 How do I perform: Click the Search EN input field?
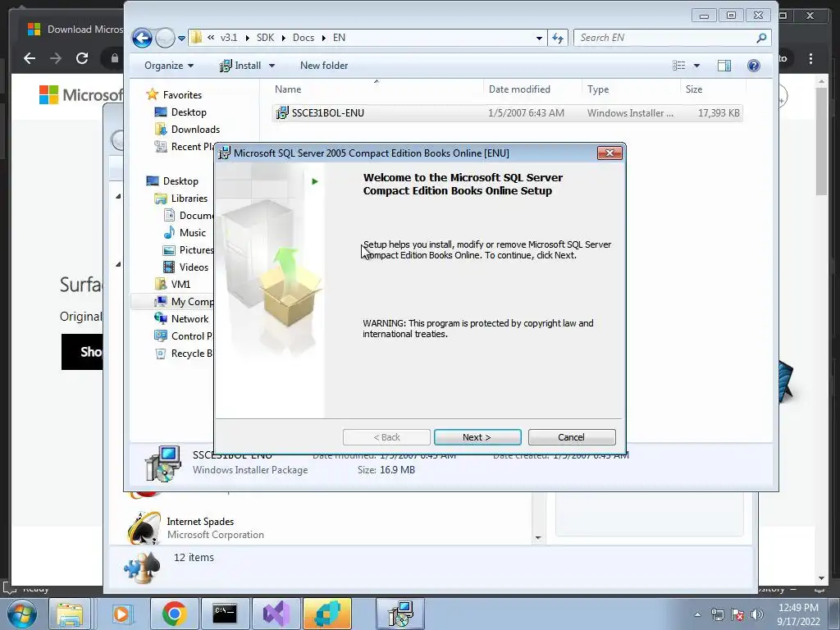click(x=666, y=38)
